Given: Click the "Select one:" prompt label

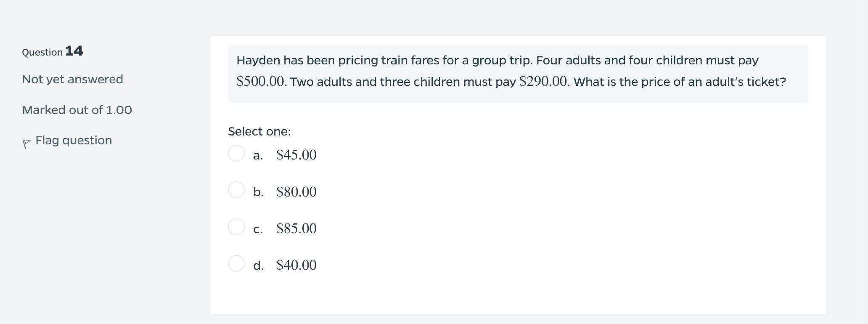Looking at the screenshot, I should pyautogui.click(x=259, y=131).
